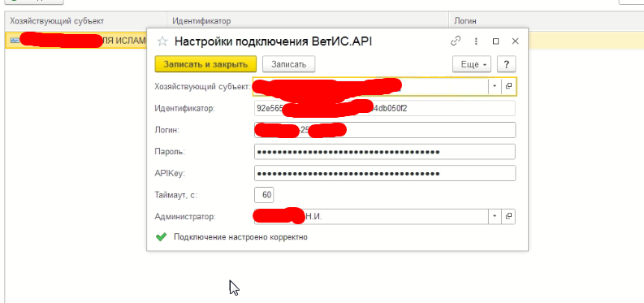Viewport: 644px width, 303px height.
Task: Click the Таймаут value 60 field
Action: (x=264, y=195)
